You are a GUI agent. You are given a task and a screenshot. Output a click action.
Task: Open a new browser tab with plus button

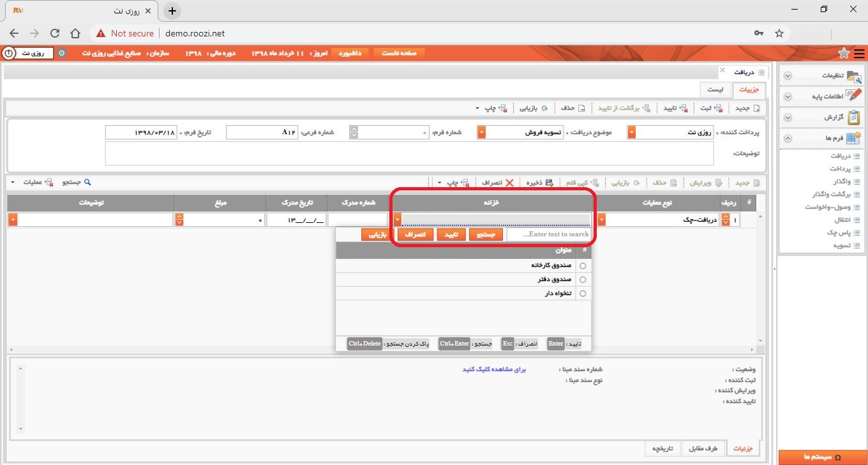coord(172,11)
